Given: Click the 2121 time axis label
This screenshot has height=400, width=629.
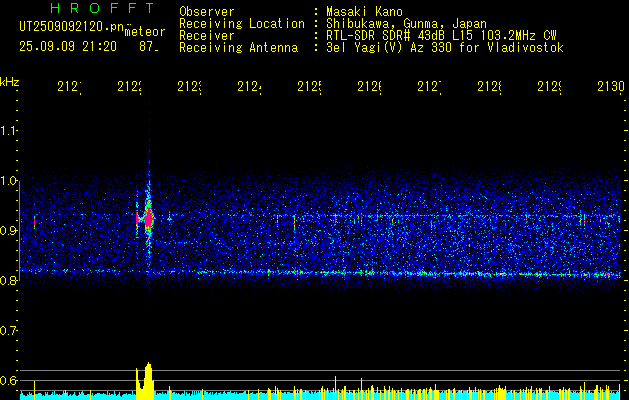Looking at the screenshot, I should coord(69,86).
